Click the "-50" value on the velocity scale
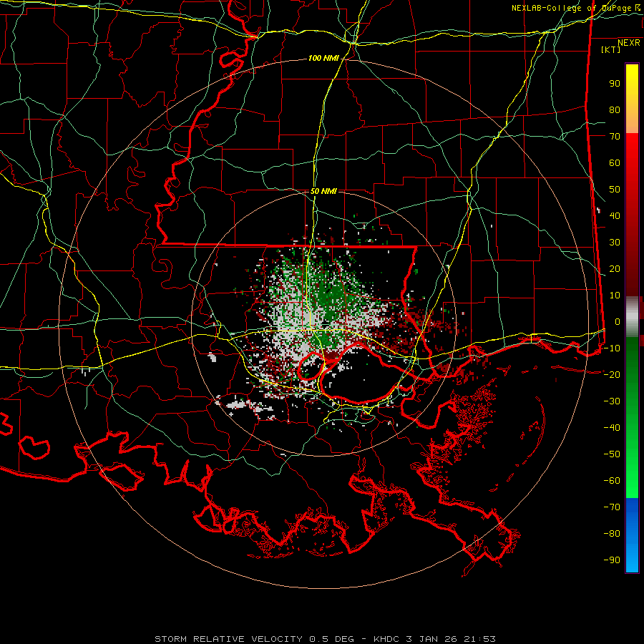The width and height of the screenshot is (644, 644). click(612, 454)
